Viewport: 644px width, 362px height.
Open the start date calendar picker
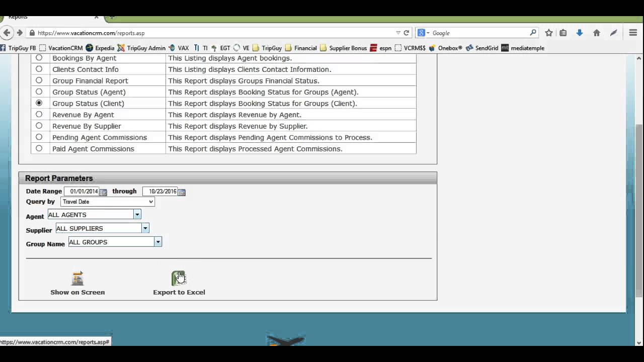click(x=103, y=192)
